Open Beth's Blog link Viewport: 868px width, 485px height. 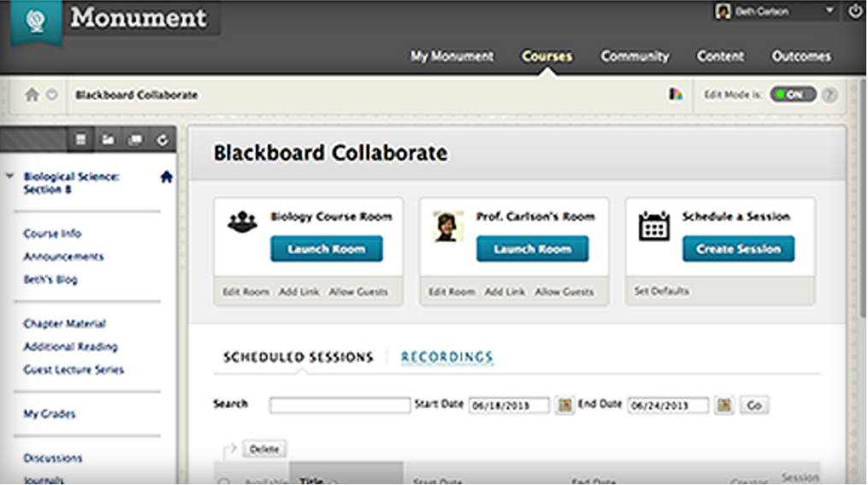pos(50,280)
